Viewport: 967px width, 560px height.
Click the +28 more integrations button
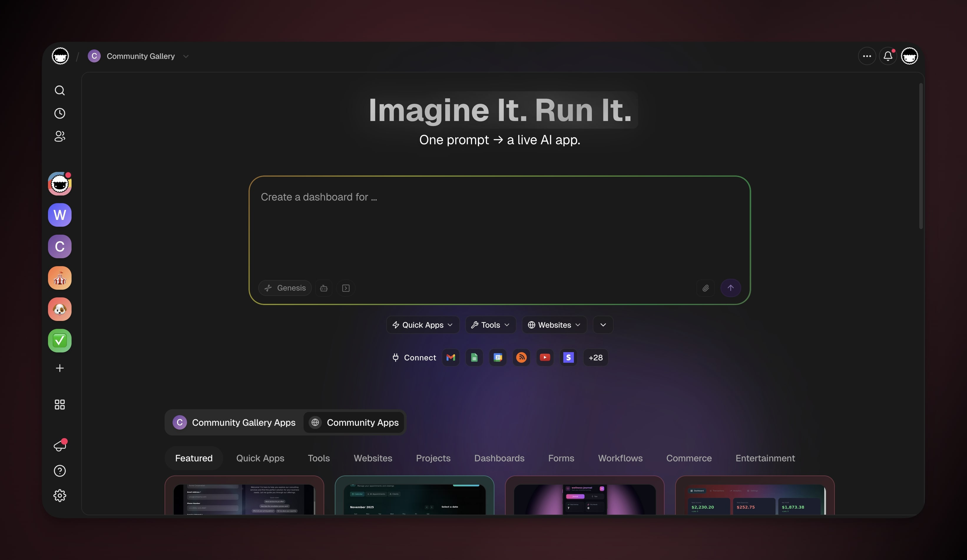(x=595, y=357)
